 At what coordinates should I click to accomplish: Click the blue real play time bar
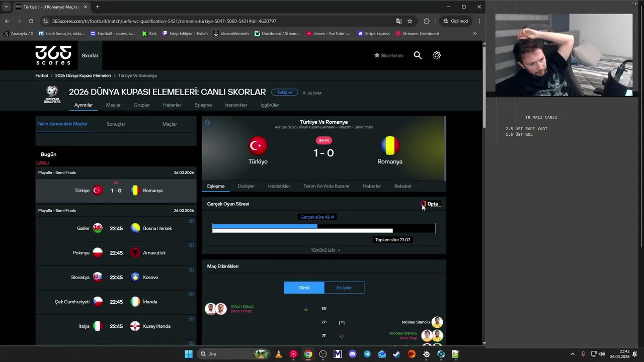pyautogui.click(x=265, y=226)
